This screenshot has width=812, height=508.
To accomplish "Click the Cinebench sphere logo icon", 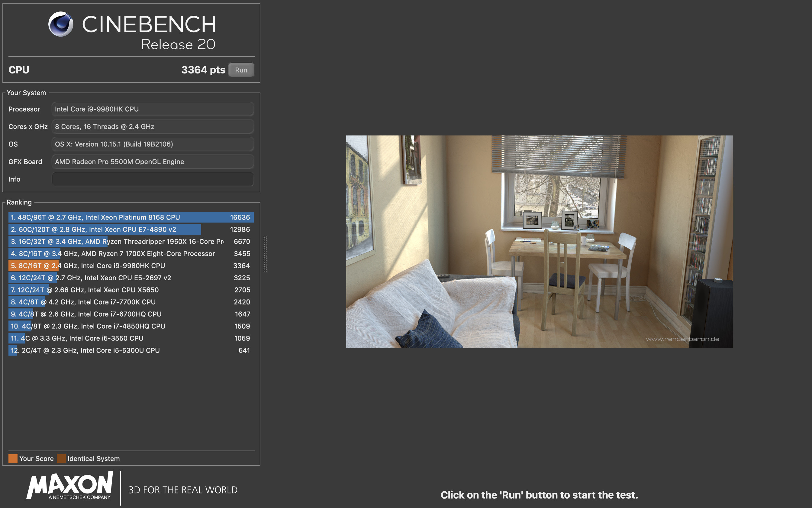I will click(x=61, y=24).
